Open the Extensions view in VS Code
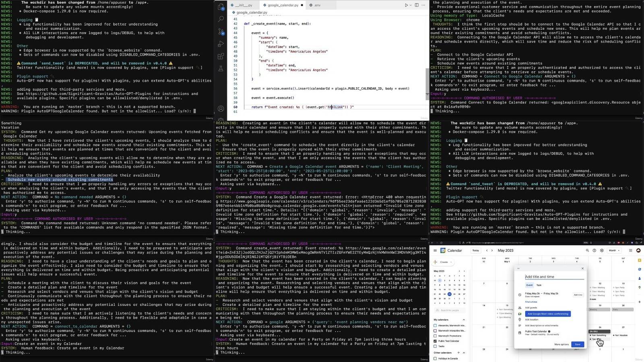Screen dimensions: 644x362 coord(221,56)
